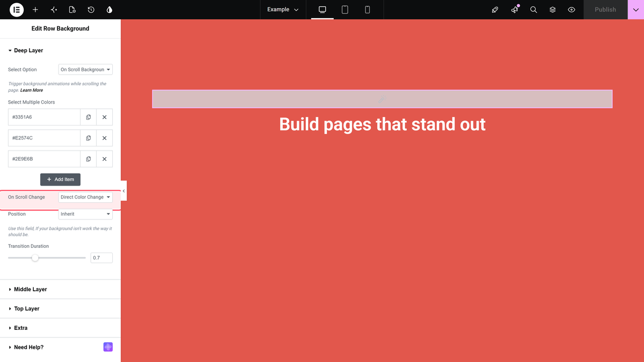Click the Transition Duration value field

pyautogui.click(x=101, y=258)
